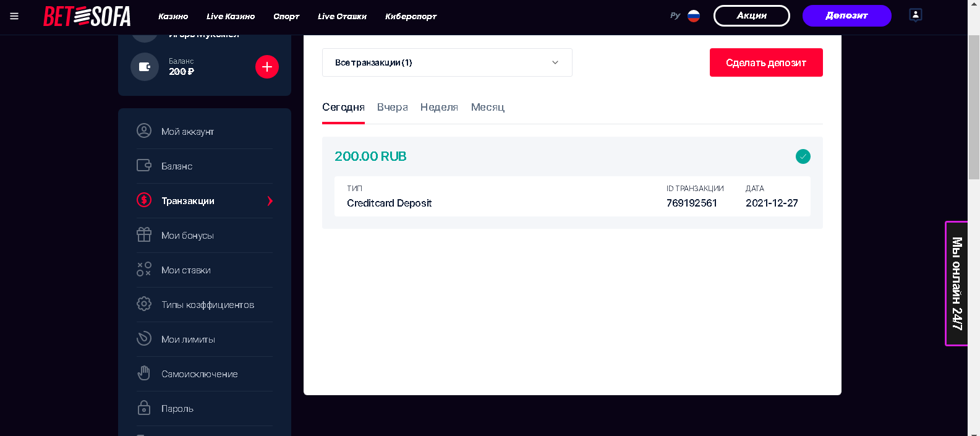
Task: Click the purple Депозит button
Action: click(x=846, y=16)
